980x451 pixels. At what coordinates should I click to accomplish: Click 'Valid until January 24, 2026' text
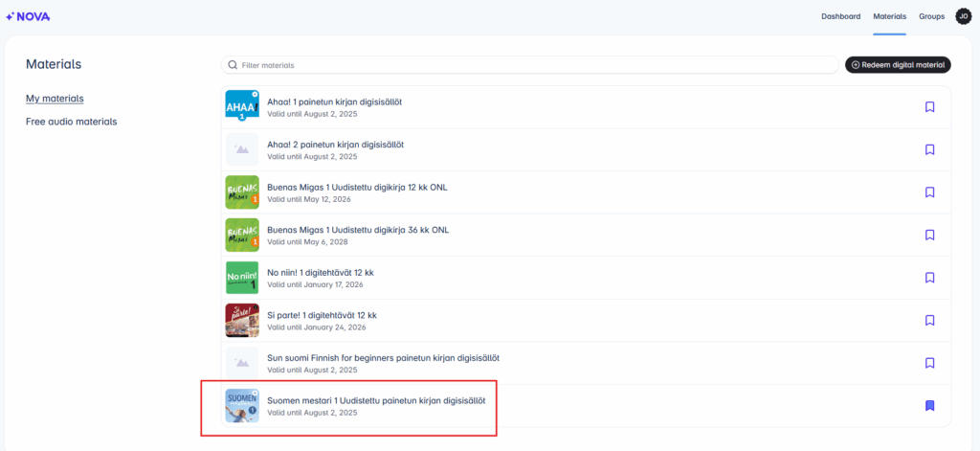316,327
